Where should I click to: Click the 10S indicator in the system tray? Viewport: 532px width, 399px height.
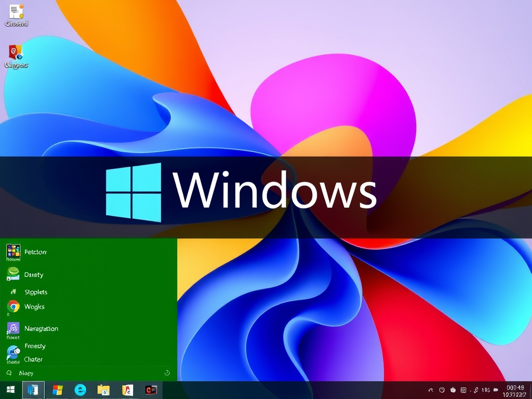[486, 390]
